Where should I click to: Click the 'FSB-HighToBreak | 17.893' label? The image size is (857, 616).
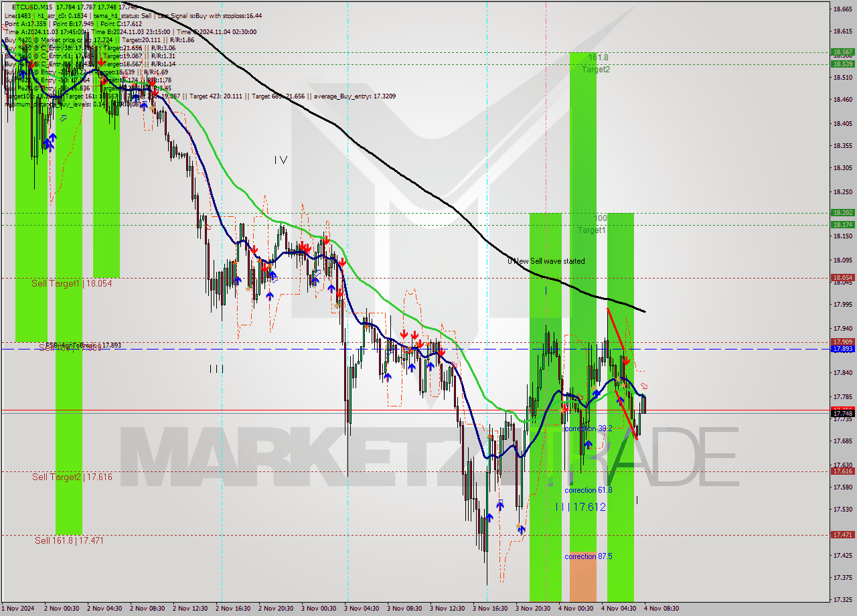click(x=84, y=345)
